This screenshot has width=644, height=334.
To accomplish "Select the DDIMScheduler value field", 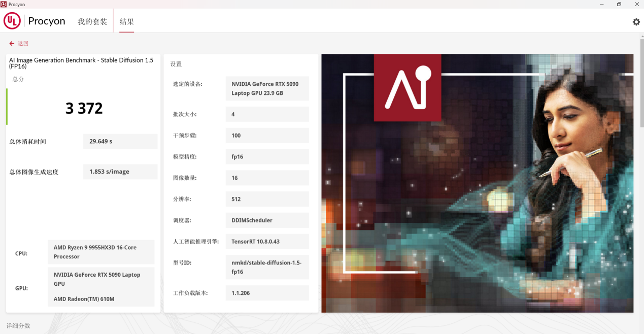I will click(267, 220).
